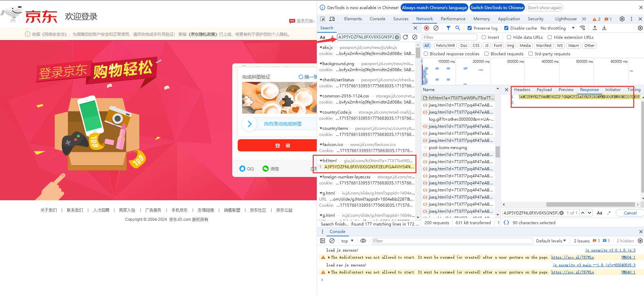Screen dimensions: 644x295
Task: Stop recording network log
Action: [427, 28]
